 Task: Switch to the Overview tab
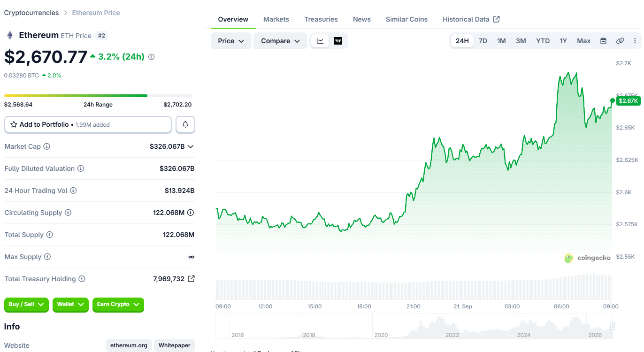tap(233, 19)
